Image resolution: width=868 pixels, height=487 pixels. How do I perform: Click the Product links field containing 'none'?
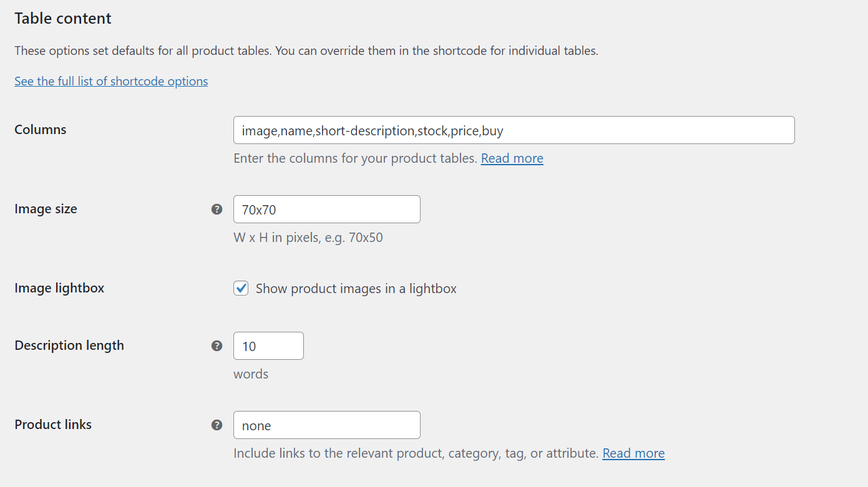(326, 425)
